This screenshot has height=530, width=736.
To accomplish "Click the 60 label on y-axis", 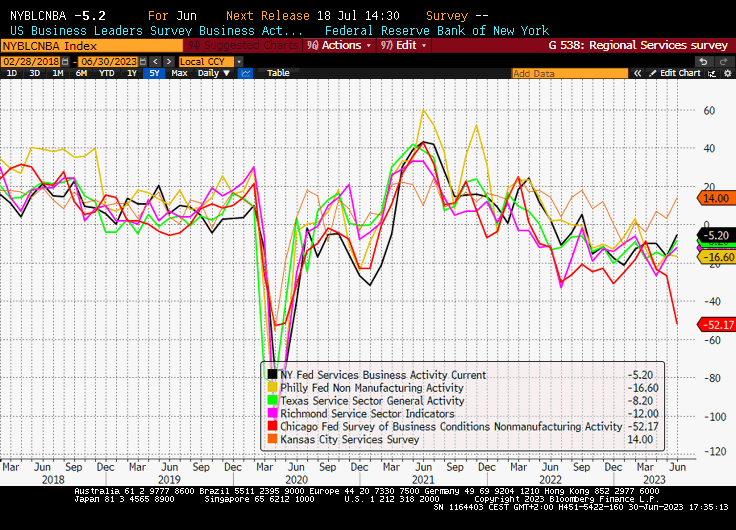I will [709, 111].
